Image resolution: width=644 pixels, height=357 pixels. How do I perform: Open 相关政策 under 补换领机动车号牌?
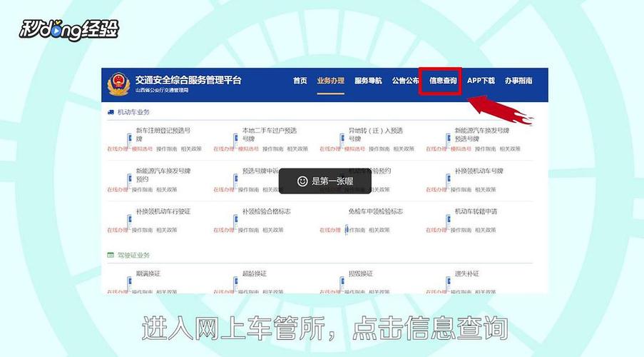click(x=486, y=190)
